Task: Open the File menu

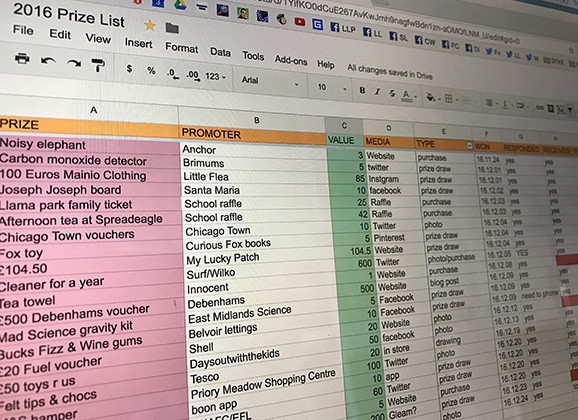Action: click(23, 30)
